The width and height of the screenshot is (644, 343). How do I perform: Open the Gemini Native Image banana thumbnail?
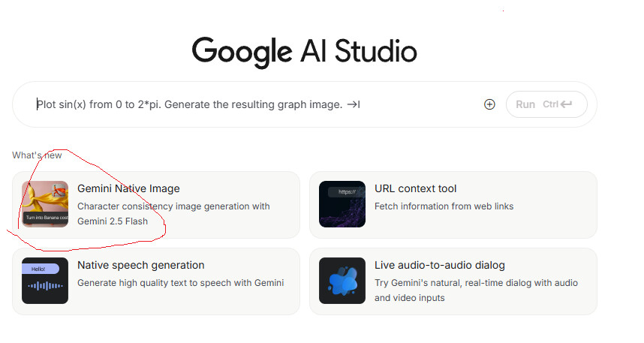tap(45, 204)
